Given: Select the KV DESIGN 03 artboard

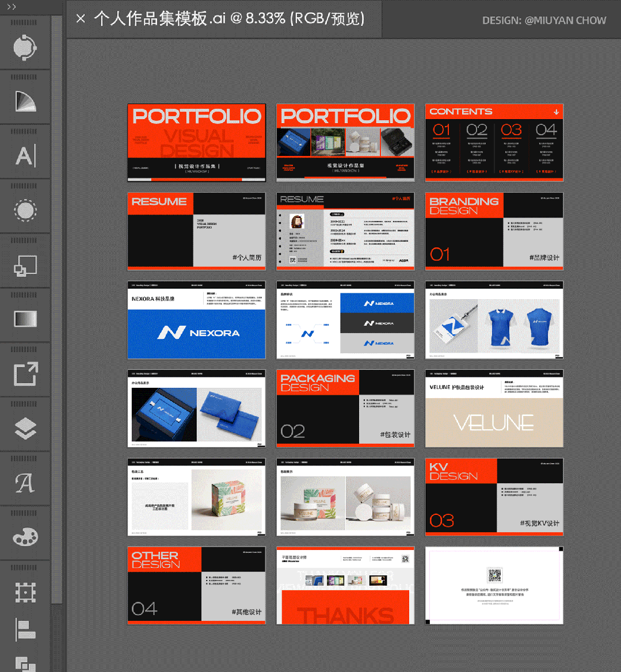Looking at the screenshot, I should pos(494,497).
